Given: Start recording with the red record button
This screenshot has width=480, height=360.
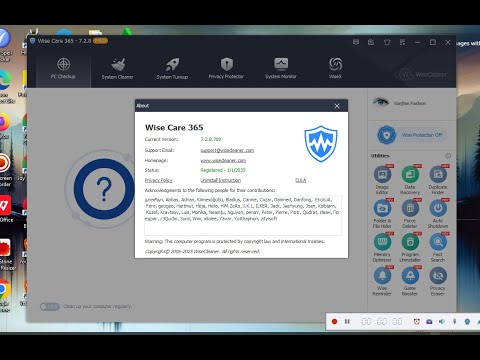Looking at the screenshot, I should tap(334, 321).
